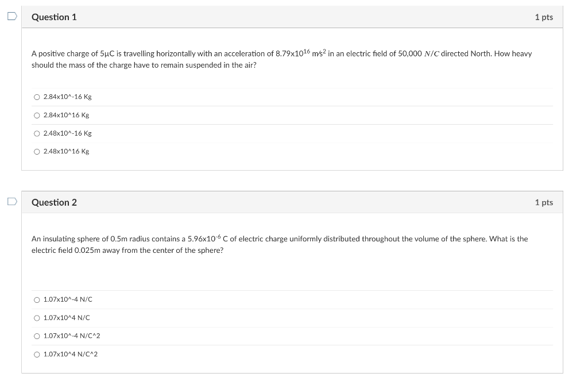Flag Question 1 with the bookmark icon

click(13, 16)
